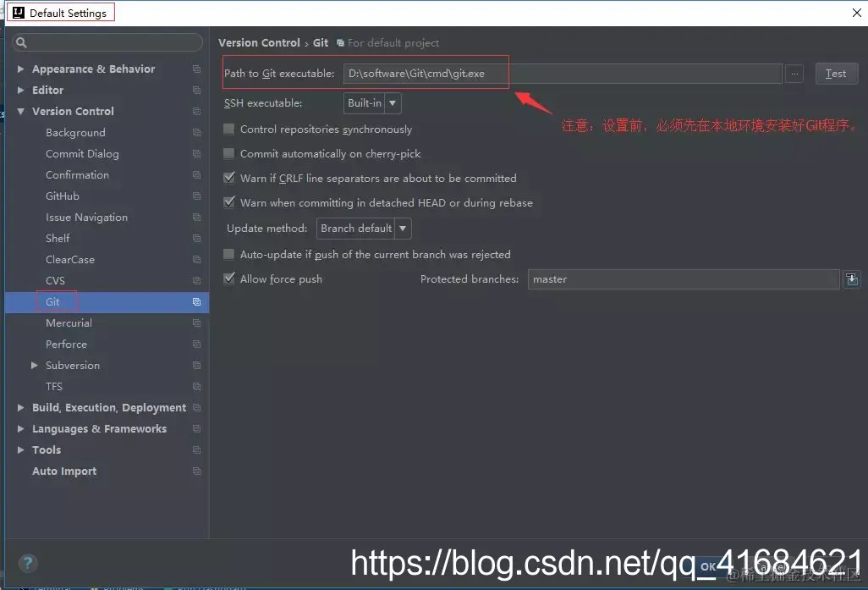This screenshot has width=868, height=590.
Task: Click project-level icon next to Appearance & Behavior
Action: tap(196, 69)
